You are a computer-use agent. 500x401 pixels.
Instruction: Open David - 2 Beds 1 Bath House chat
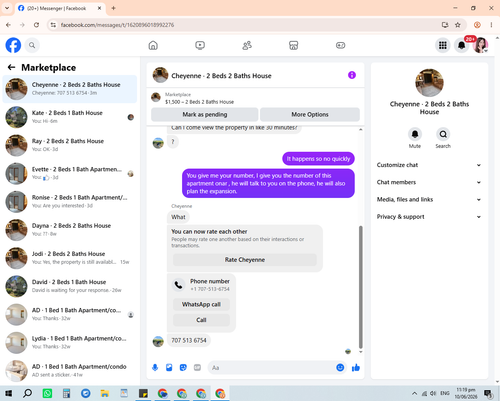[x=70, y=286]
